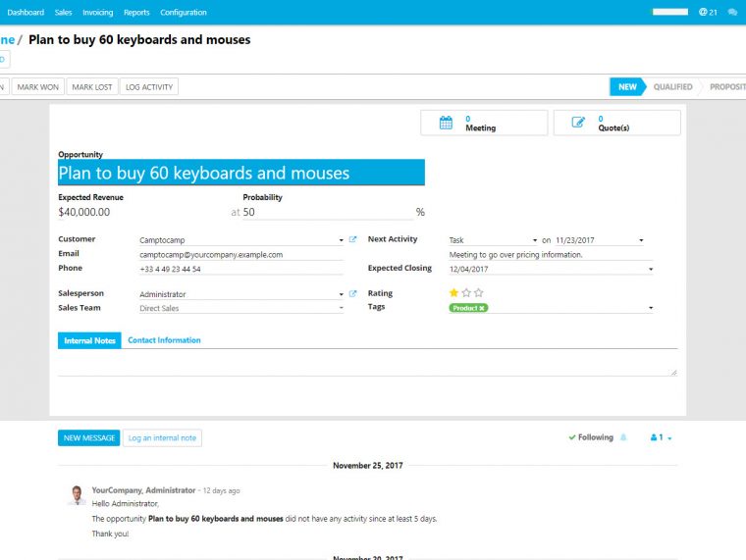Click bold opportunity name in message
Viewport: 746px width, 560px height.
(216, 519)
